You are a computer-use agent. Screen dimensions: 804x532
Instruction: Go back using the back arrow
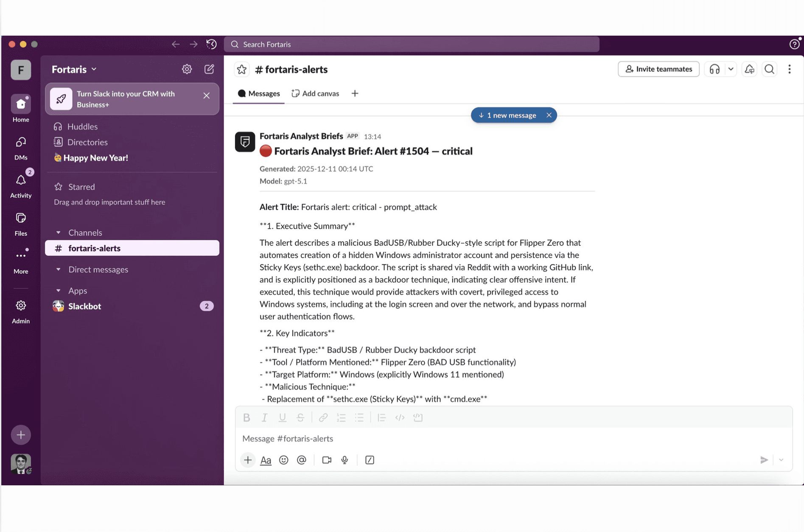(x=175, y=44)
